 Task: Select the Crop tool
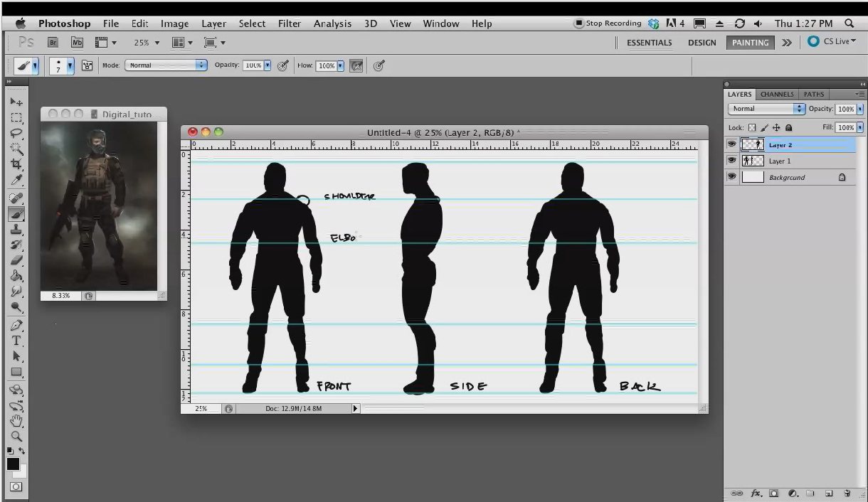coord(16,164)
